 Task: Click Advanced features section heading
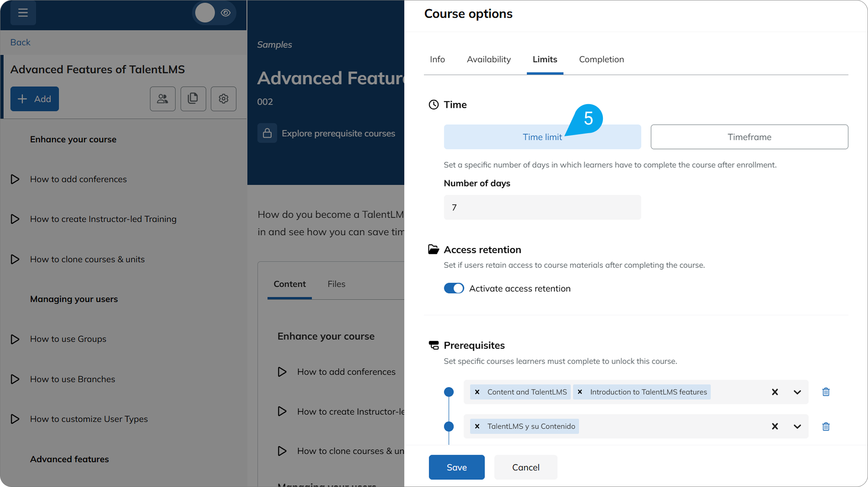point(69,459)
